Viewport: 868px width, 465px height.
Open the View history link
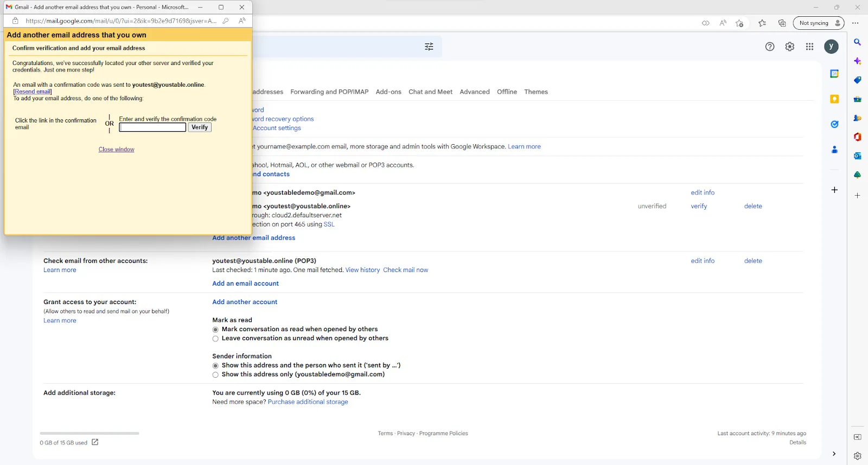[362, 270]
